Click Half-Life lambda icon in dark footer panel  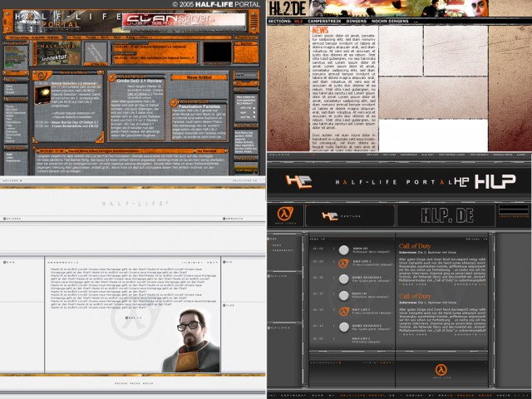tap(441, 370)
